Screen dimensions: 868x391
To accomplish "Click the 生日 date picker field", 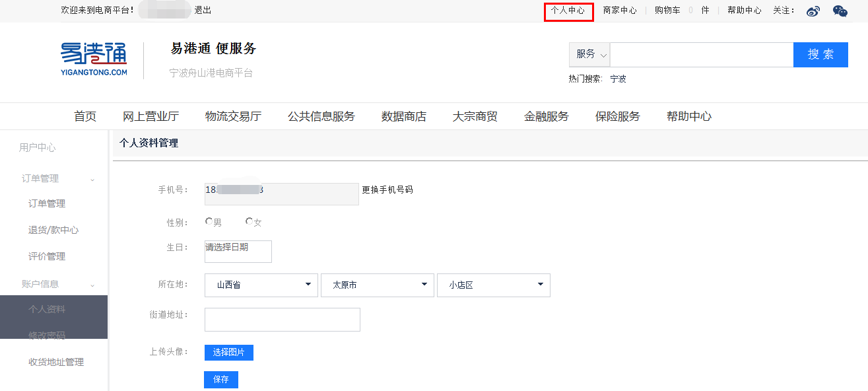I will click(238, 252).
